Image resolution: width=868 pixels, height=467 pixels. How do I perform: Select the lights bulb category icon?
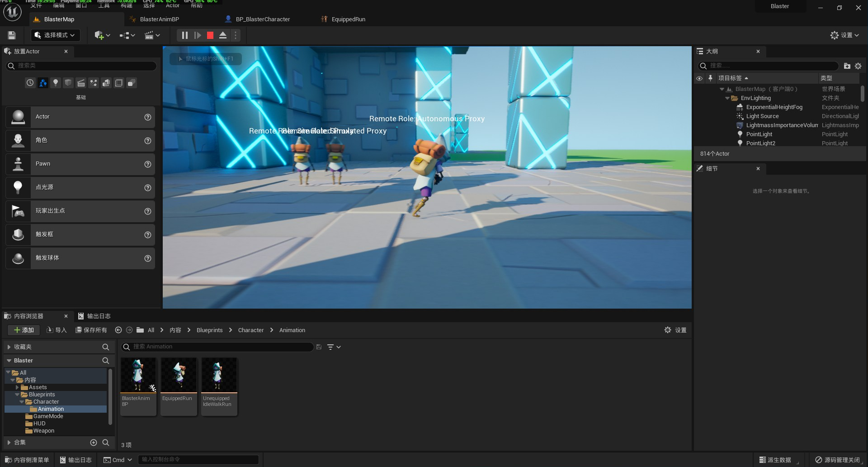click(56, 83)
